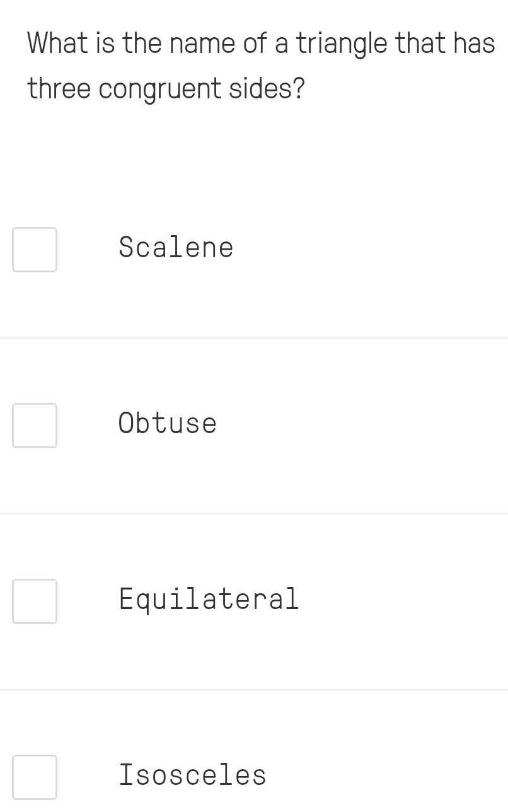The height and width of the screenshot is (812, 508).
Task: Click the word "sides?" ending the question
Action: tap(267, 89)
